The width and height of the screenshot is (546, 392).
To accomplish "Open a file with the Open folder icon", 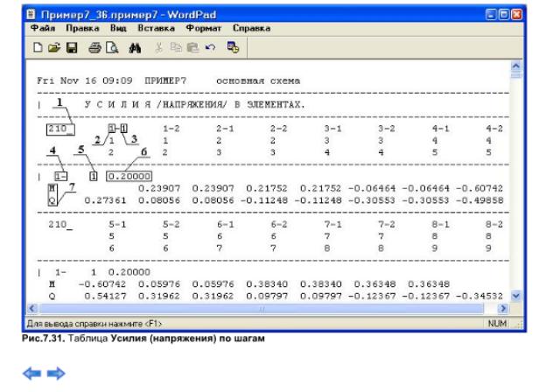I will [x=54, y=47].
